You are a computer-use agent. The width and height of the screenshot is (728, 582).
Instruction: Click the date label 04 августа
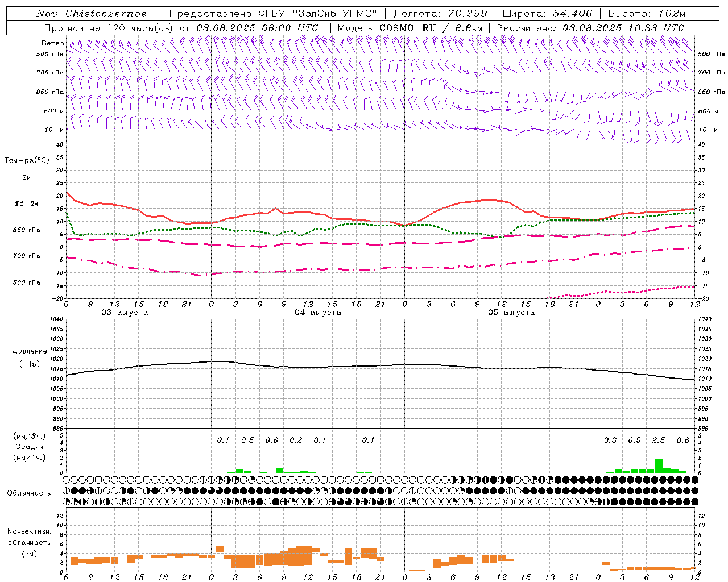(318, 313)
